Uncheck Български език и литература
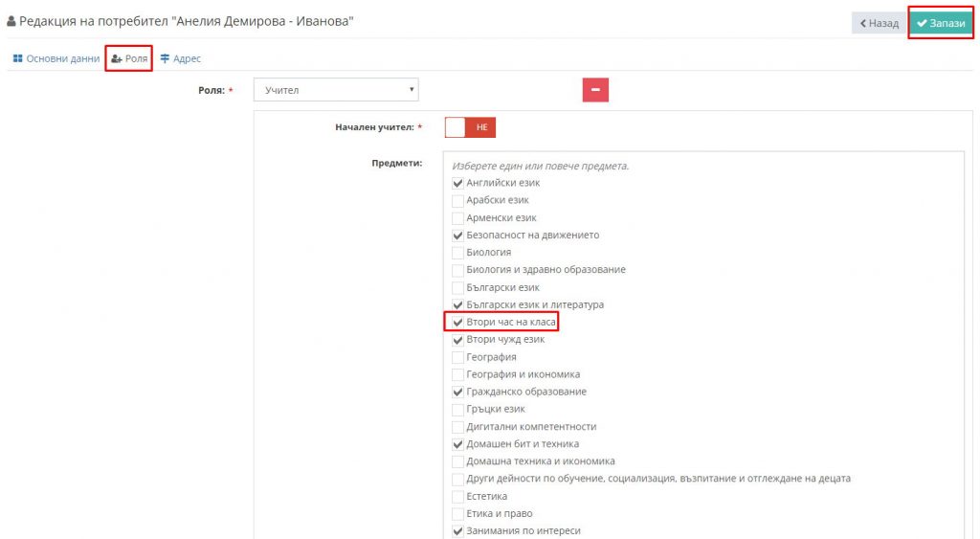This screenshot has width=980, height=539. [457, 305]
